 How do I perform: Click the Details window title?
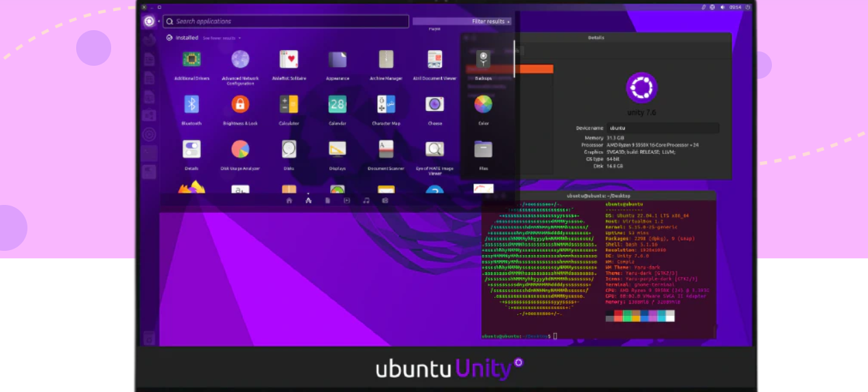coord(596,38)
